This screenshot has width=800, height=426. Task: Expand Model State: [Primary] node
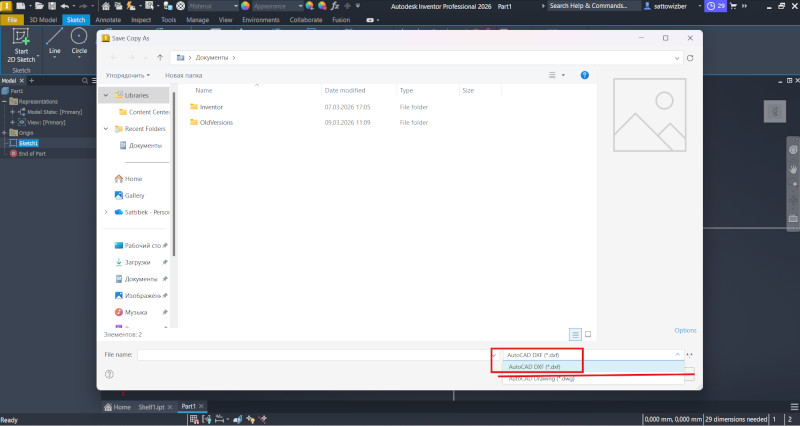(x=12, y=112)
